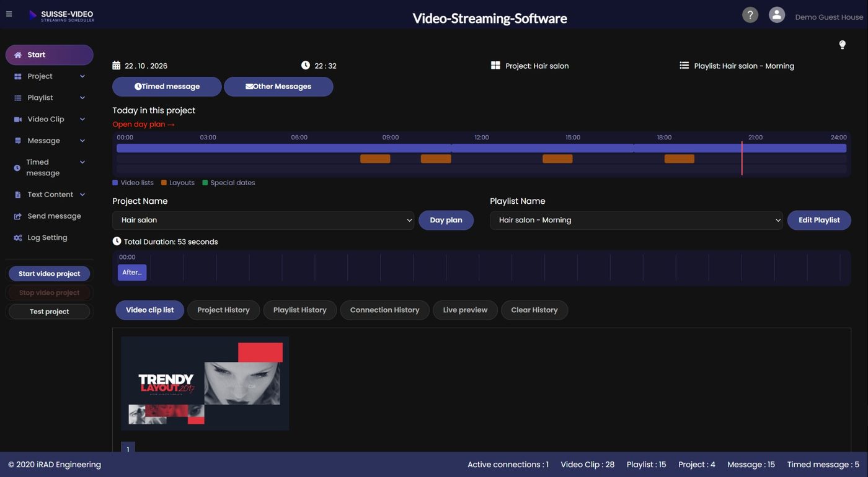Click the Send message sidebar item
Screen dimensions: 868x477
point(50,216)
